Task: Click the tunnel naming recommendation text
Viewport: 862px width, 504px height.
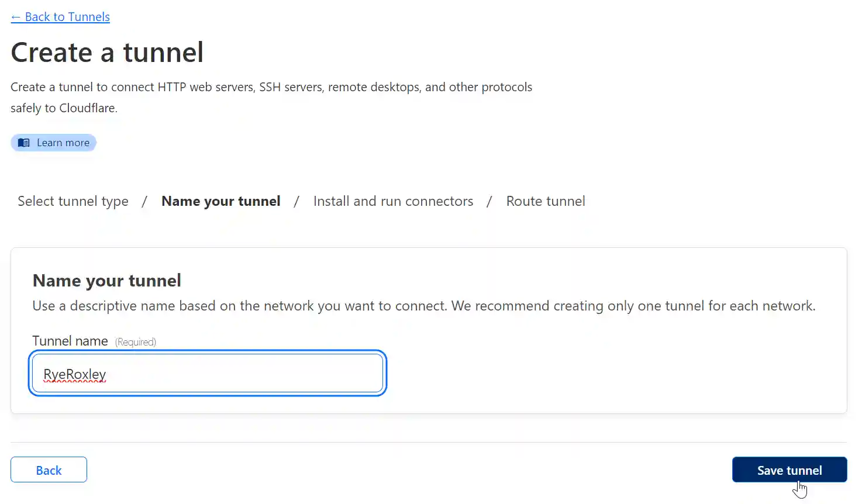Action: point(423,305)
